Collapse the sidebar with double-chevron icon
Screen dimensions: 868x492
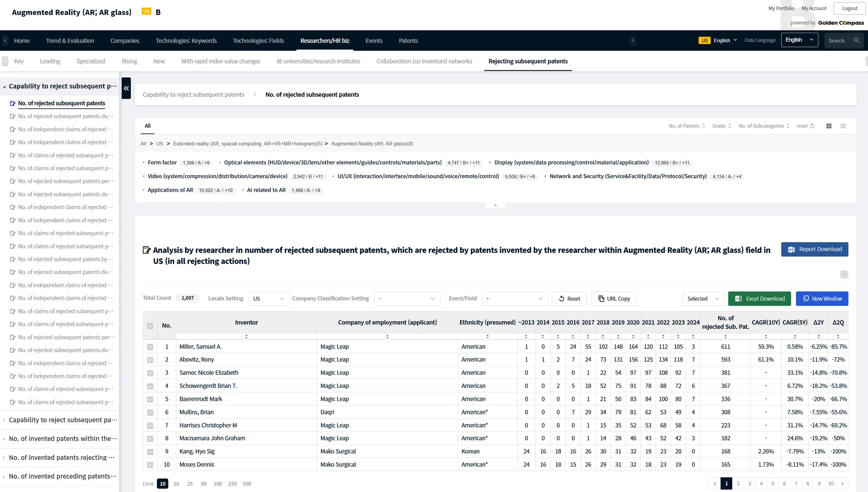[126, 88]
